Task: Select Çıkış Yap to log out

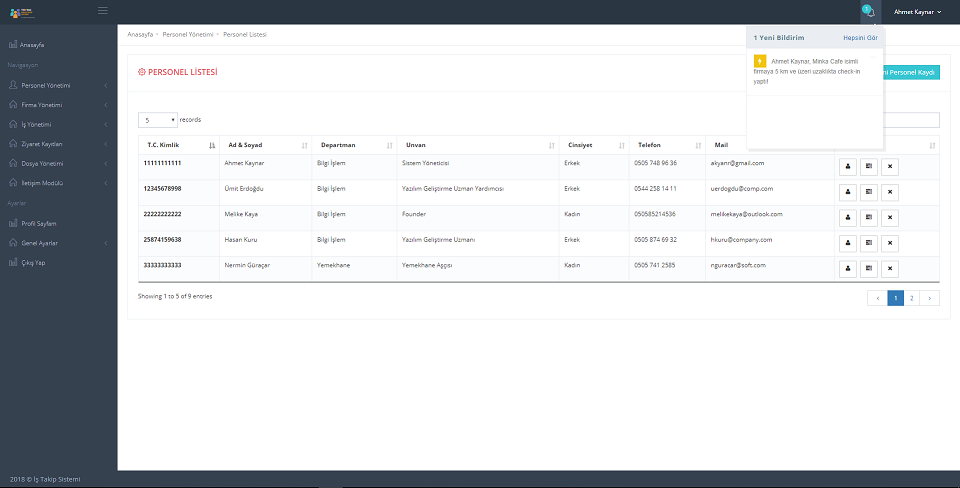Action: [58, 263]
